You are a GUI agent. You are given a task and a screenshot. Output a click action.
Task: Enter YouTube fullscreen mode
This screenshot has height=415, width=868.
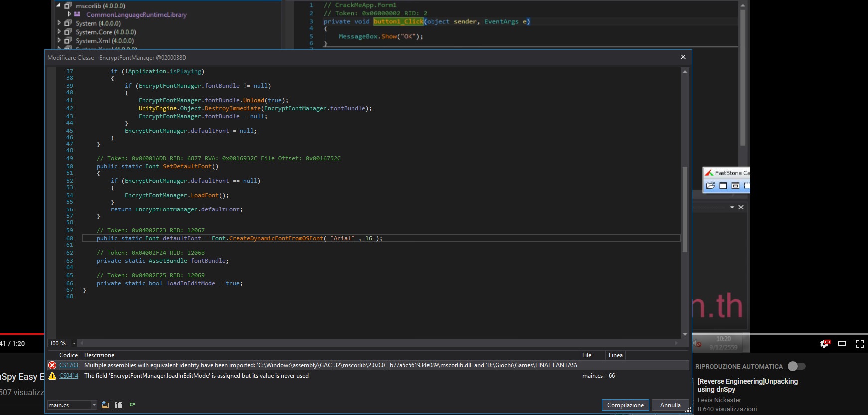coord(860,343)
